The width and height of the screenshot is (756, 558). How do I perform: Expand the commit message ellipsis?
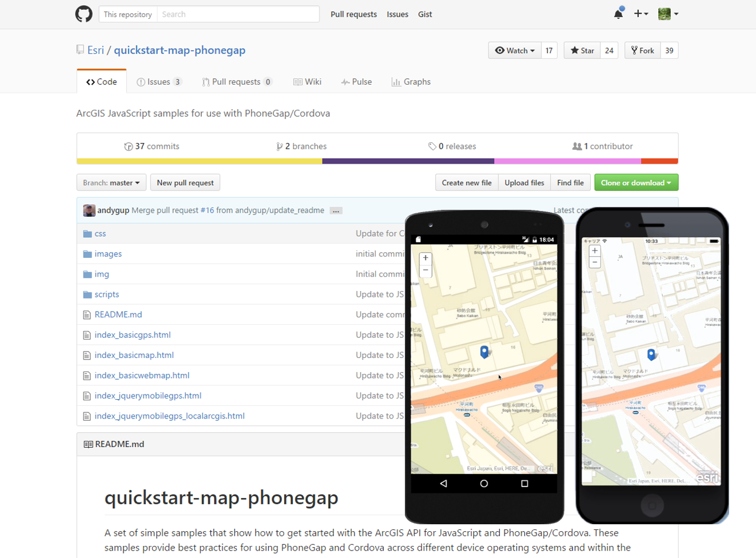pyautogui.click(x=336, y=211)
